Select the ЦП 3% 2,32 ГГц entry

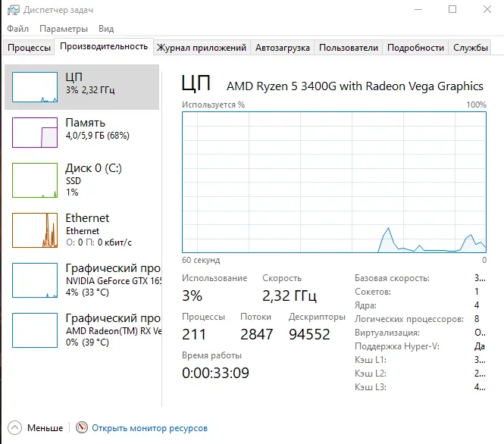82,87
